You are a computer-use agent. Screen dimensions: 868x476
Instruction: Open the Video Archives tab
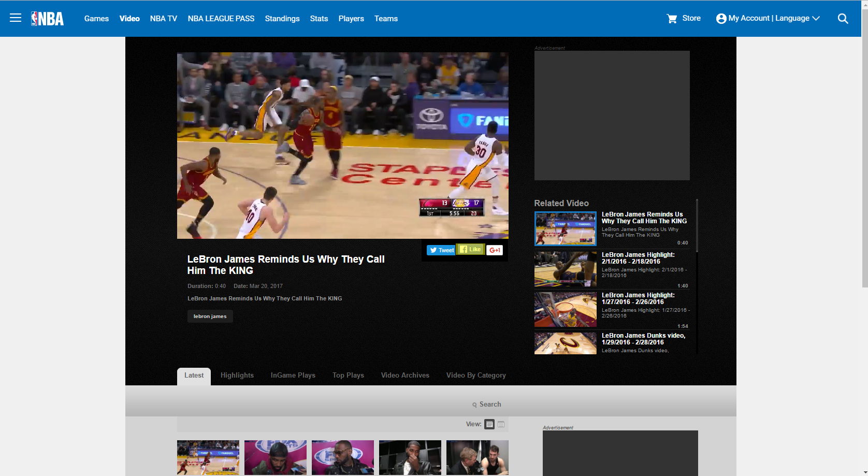(x=405, y=376)
